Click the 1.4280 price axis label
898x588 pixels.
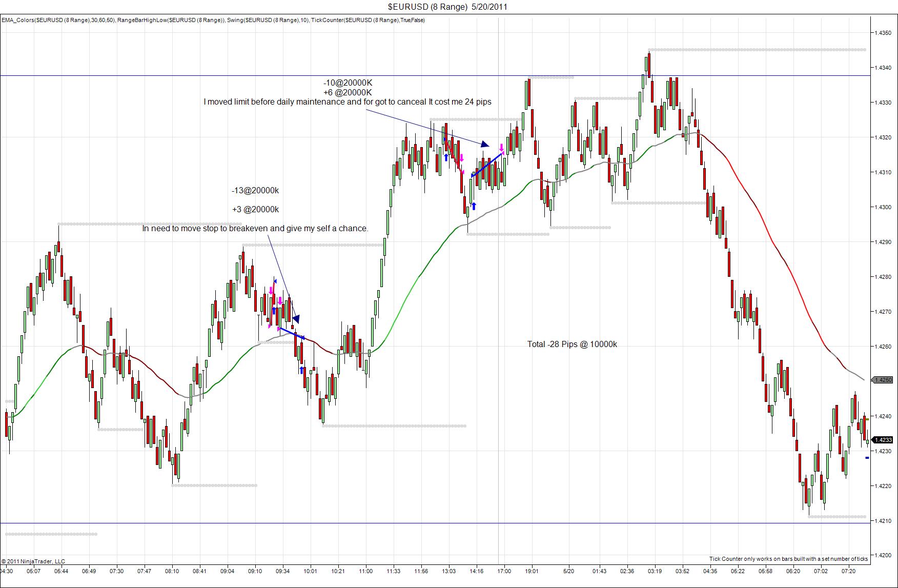883,277
